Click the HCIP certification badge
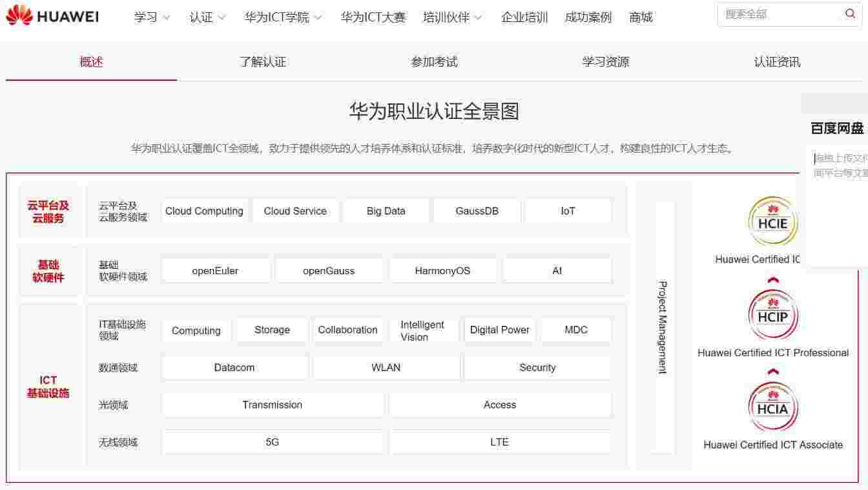The height and width of the screenshot is (490, 868). (x=772, y=316)
